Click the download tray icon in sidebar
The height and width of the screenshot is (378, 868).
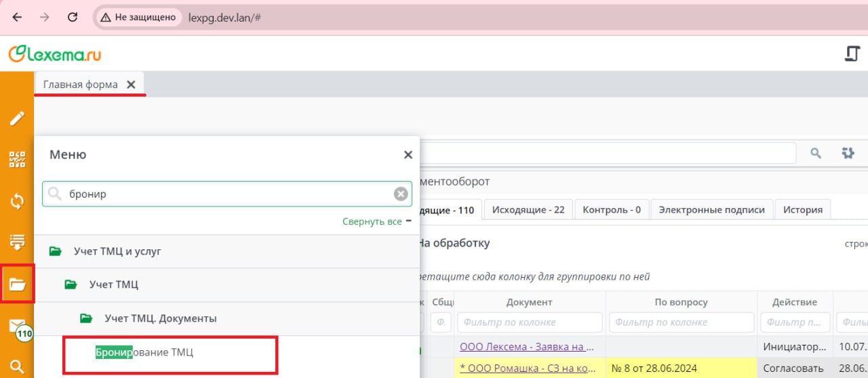[17, 242]
